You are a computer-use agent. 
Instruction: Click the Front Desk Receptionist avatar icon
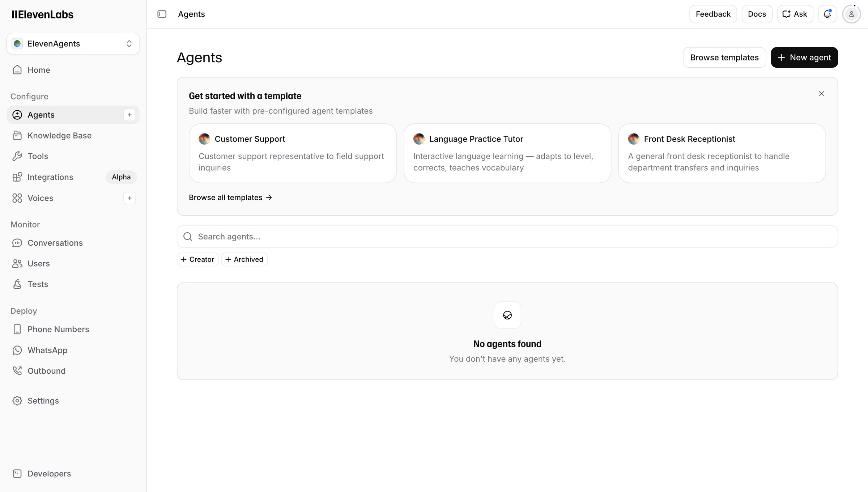634,139
